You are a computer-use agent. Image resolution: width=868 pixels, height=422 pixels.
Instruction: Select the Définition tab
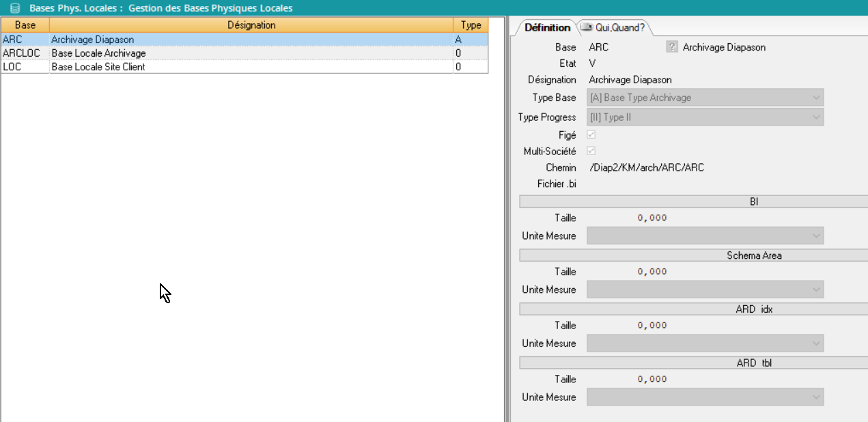(x=547, y=27)
